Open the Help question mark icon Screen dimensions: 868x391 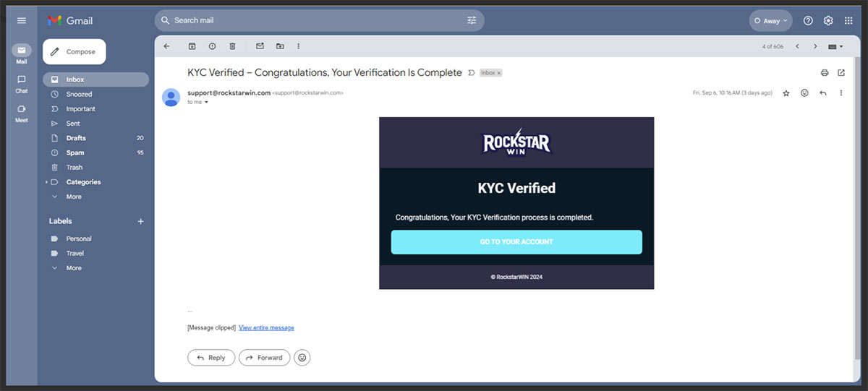pos(809,21)
